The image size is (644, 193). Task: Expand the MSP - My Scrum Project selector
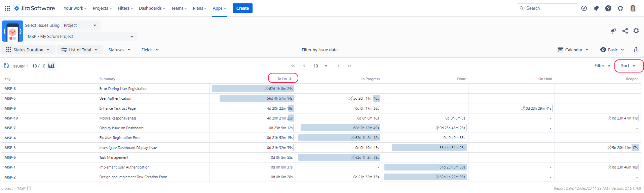(x=81, y=36)
